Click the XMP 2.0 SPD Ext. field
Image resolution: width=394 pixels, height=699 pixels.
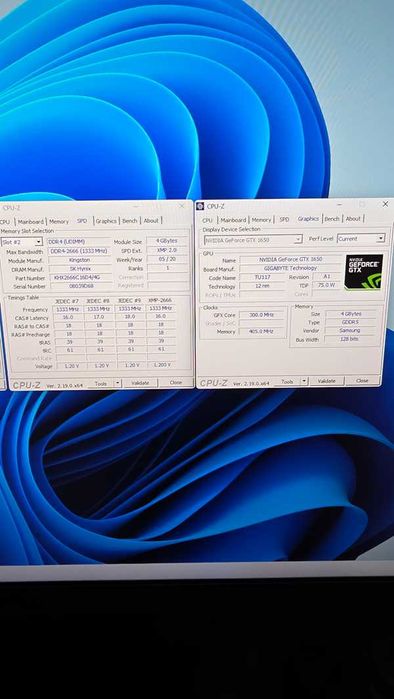(168, 250)
